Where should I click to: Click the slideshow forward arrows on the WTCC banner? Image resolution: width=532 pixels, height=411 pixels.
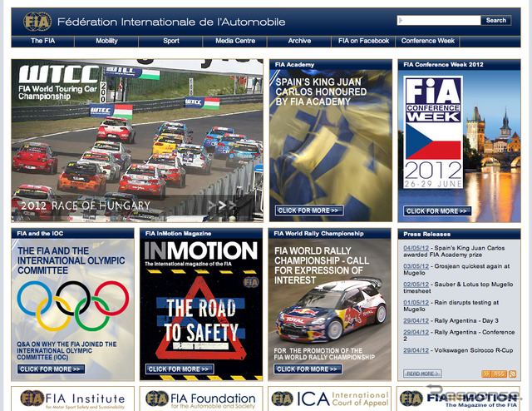[x=222, y=205]
